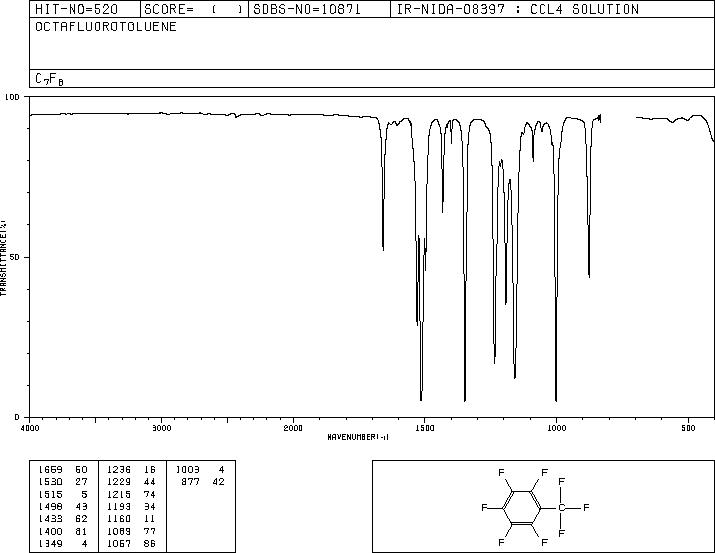This screenshot has height=553, width=715.
Task: Click the peak table row 1530 27
Action: [63, 482]
